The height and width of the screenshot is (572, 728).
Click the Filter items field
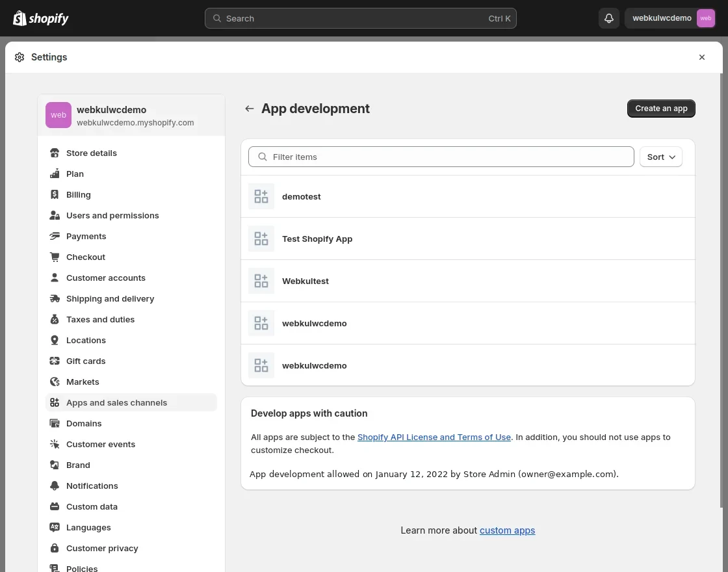[441, 157]
